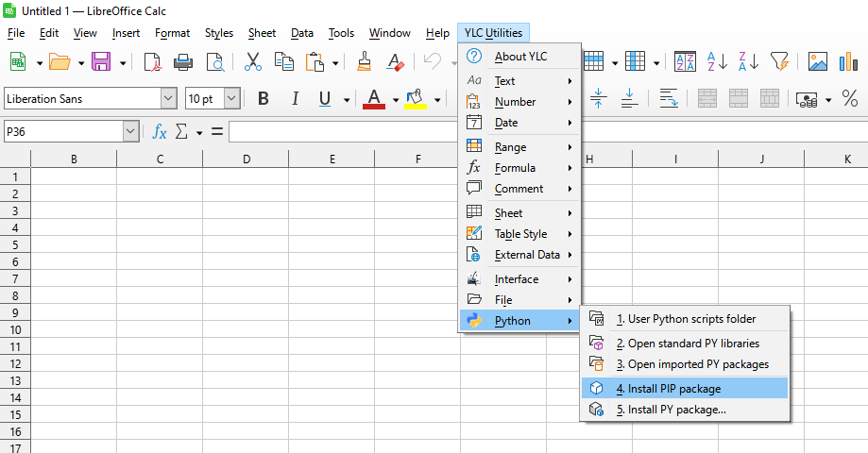
Task: Select Install PIP package menu entry
Action: [668, 388]
